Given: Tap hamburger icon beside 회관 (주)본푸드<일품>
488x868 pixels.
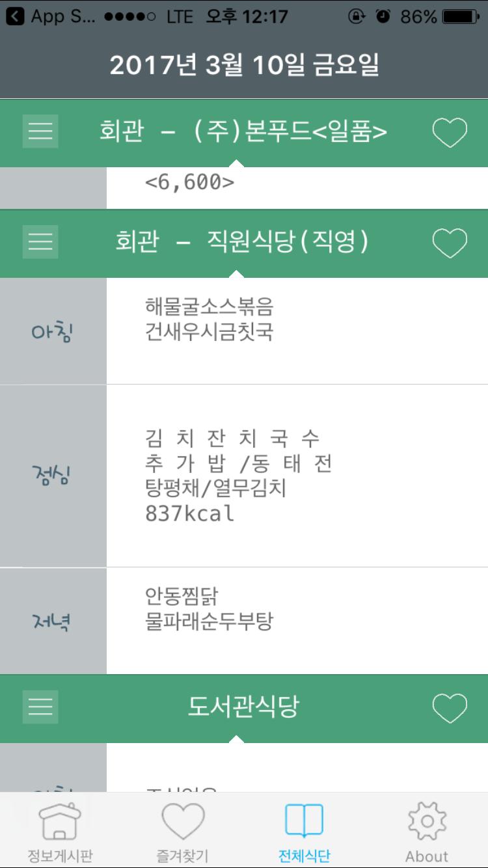Looking at the screenshot, I should pos(40,132).
